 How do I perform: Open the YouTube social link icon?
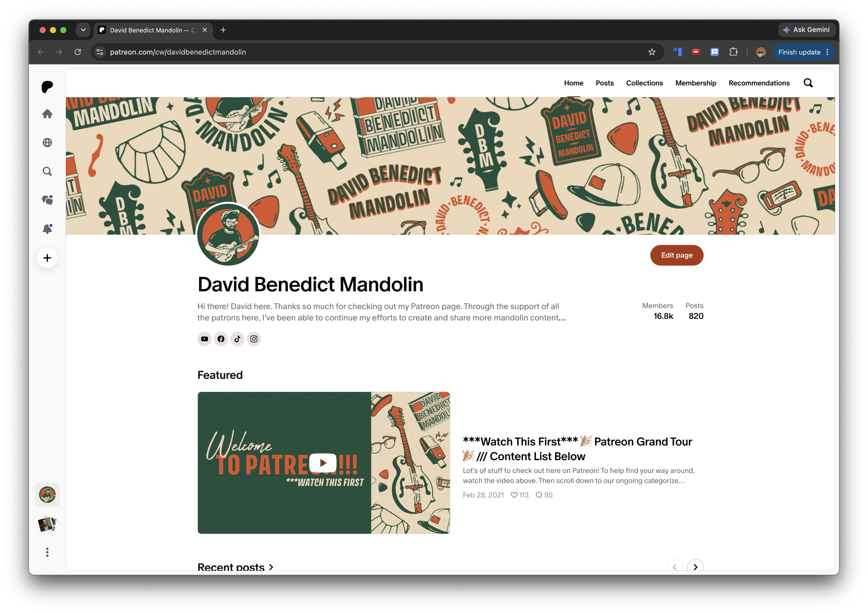point(205,339)
